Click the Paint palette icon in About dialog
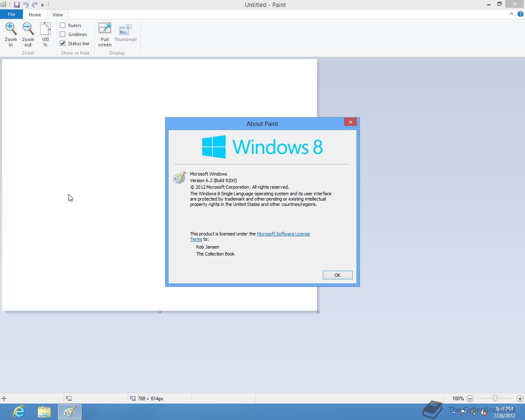The height and width of the screenshot is (420, 525). (x=179, y=178)
